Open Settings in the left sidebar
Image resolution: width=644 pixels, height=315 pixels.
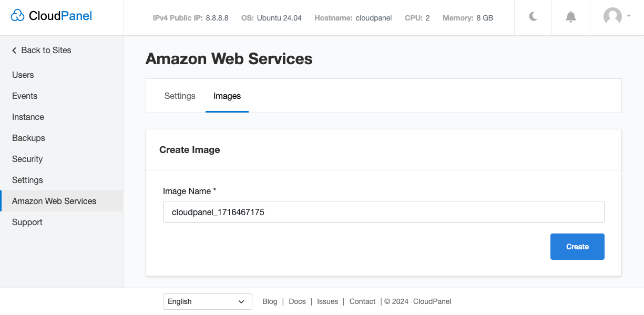(x=27, y=180)
